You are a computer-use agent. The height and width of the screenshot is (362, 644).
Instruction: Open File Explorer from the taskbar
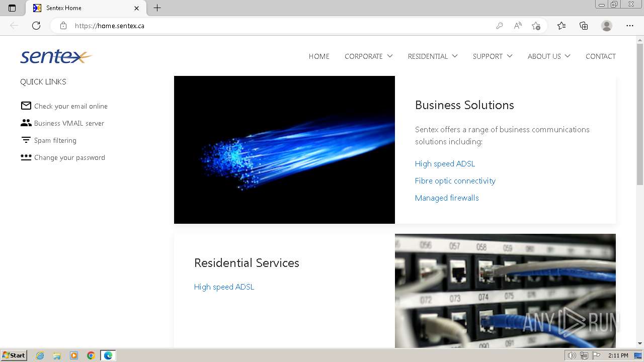57,355
